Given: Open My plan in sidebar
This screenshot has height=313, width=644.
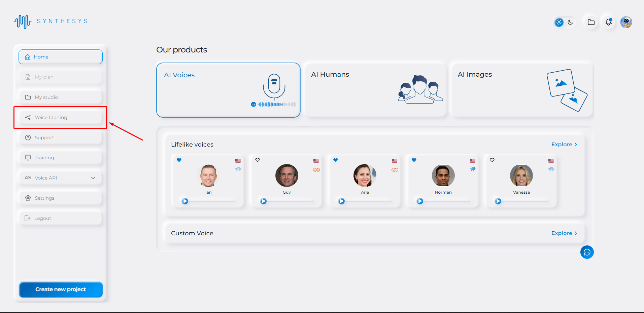Looking at the screenshot, I should click(x=61, y=77).
